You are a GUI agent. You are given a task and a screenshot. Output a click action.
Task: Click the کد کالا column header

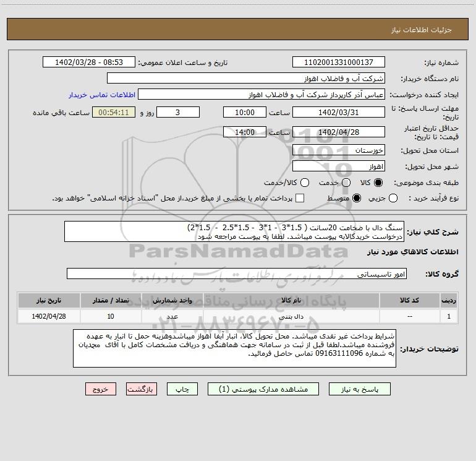coord(409,301)
